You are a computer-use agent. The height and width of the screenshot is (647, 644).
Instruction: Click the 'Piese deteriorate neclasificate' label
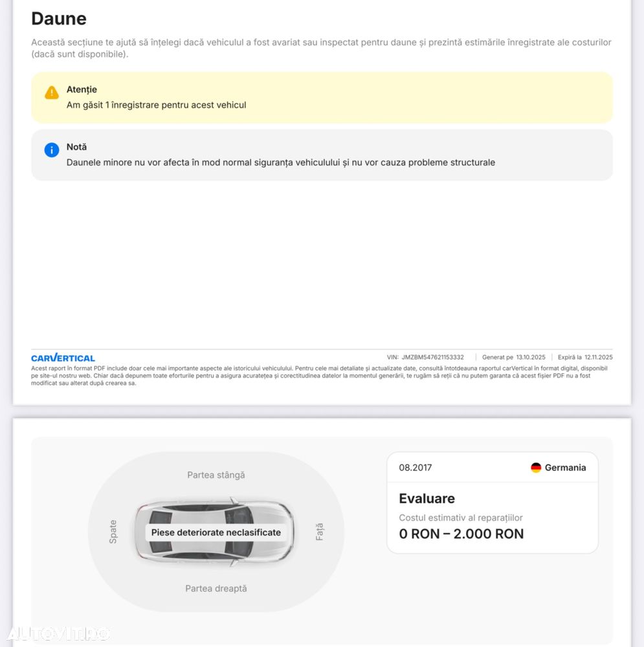point(216,532)
